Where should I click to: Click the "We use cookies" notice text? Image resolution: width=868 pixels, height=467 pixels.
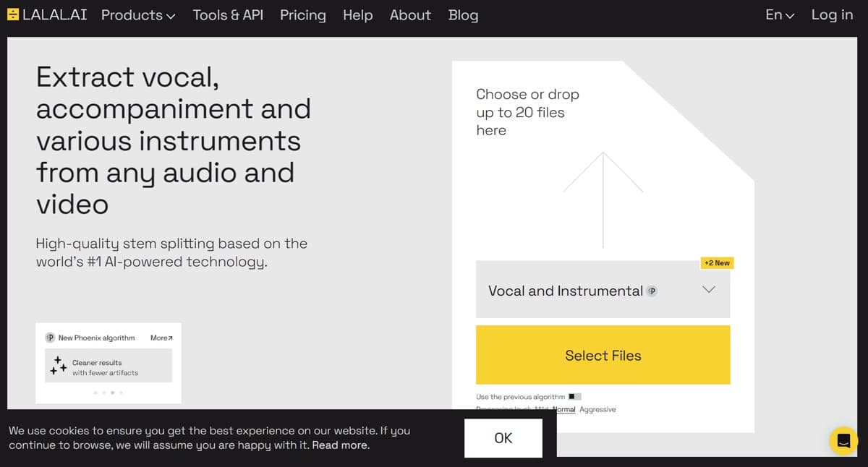click(209, 438)
